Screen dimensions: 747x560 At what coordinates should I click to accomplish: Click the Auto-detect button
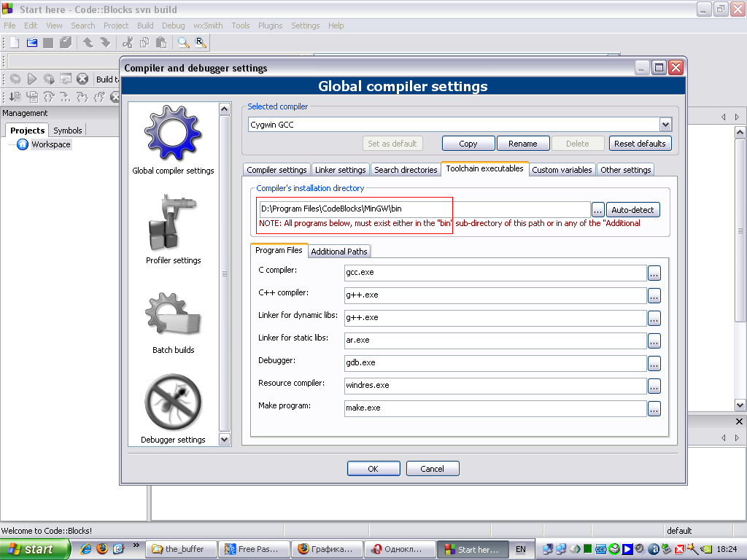click(x=633, y=210)
